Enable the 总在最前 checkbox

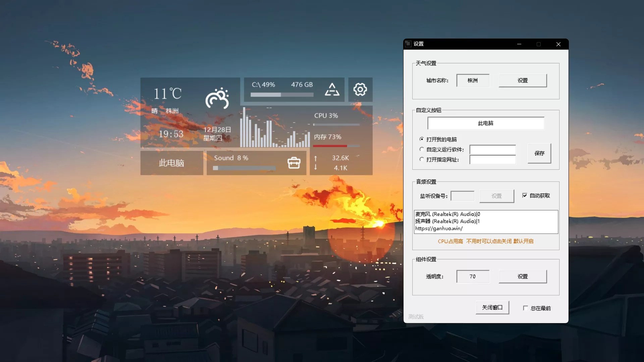(526, 308)
